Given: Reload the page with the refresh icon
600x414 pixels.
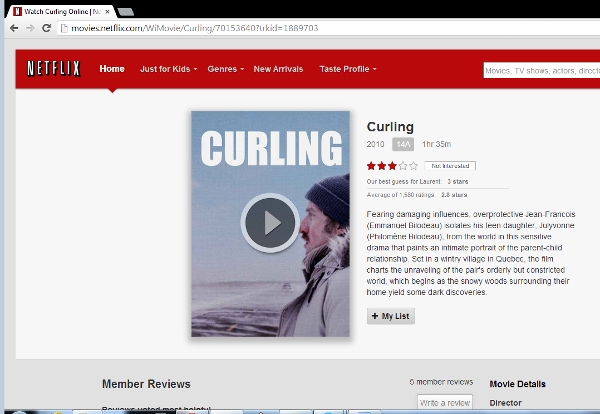Looking at the screenshot, I should click(47, 28).
